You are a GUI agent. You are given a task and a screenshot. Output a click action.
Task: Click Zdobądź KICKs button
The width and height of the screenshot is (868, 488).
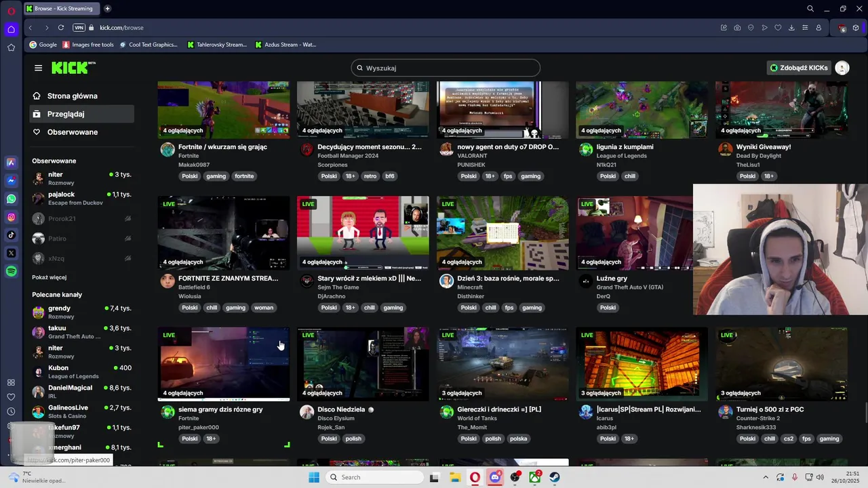(799, 68)
